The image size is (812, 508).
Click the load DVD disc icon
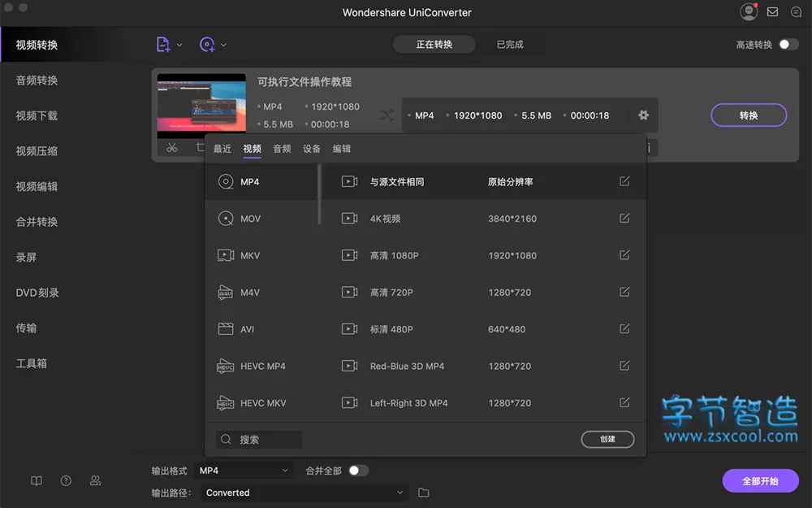click(207, 45)
